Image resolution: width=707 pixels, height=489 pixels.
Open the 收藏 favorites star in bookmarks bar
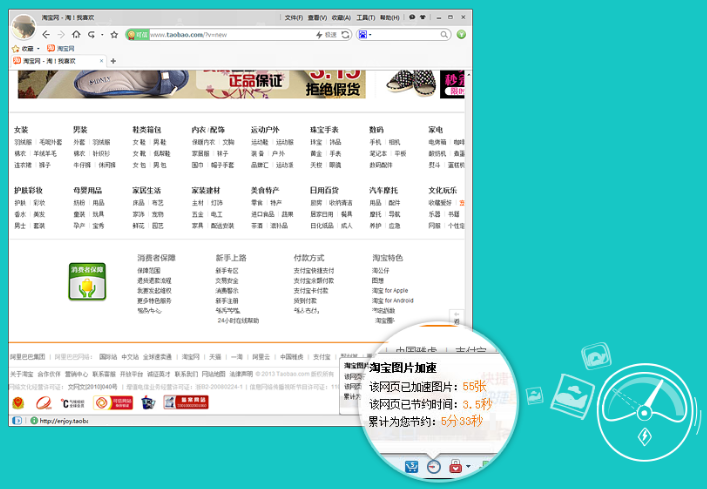tap(16, 49)
